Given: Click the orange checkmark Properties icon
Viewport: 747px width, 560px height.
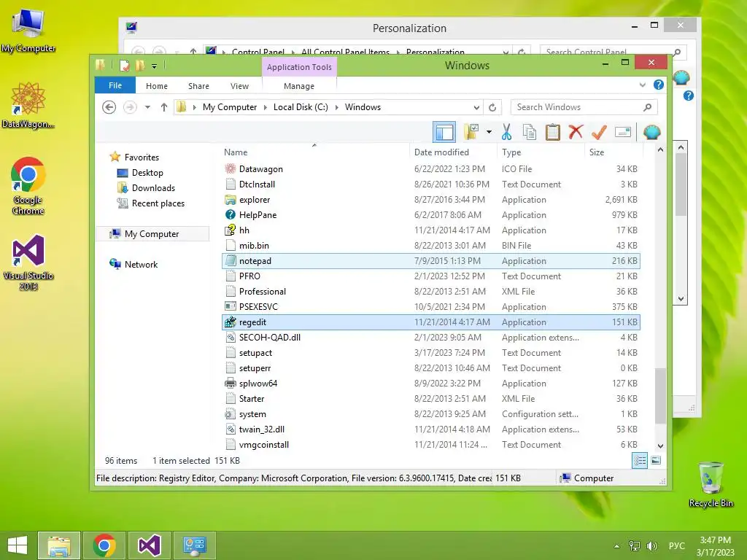Looking at the screenshot, I should click(599, 132).
